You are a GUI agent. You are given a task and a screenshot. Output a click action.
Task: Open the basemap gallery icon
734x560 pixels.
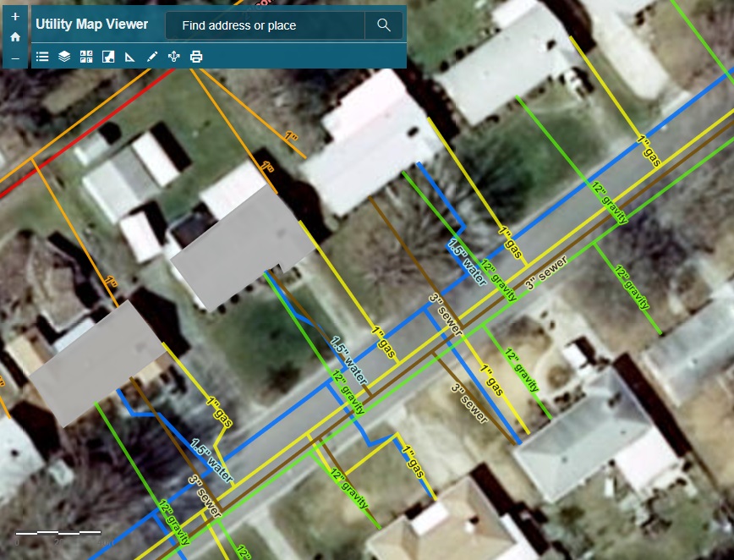[x=85, y=56]
